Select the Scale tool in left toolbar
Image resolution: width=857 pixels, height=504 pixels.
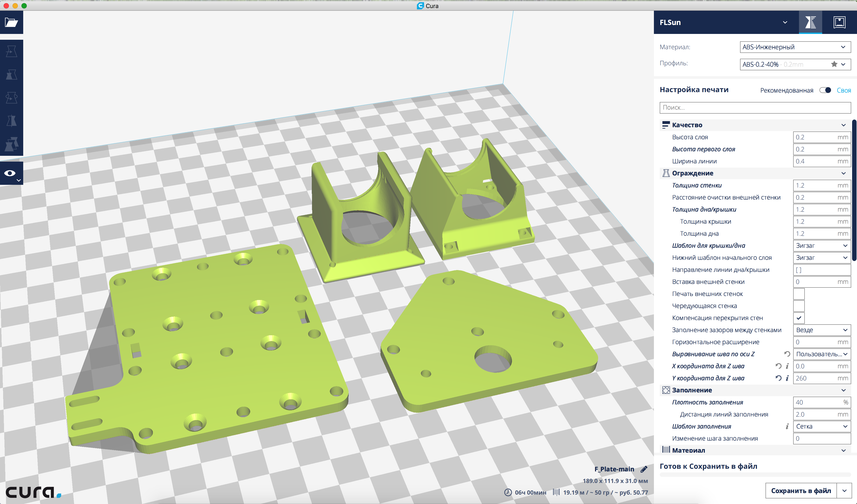click(12, 75)
